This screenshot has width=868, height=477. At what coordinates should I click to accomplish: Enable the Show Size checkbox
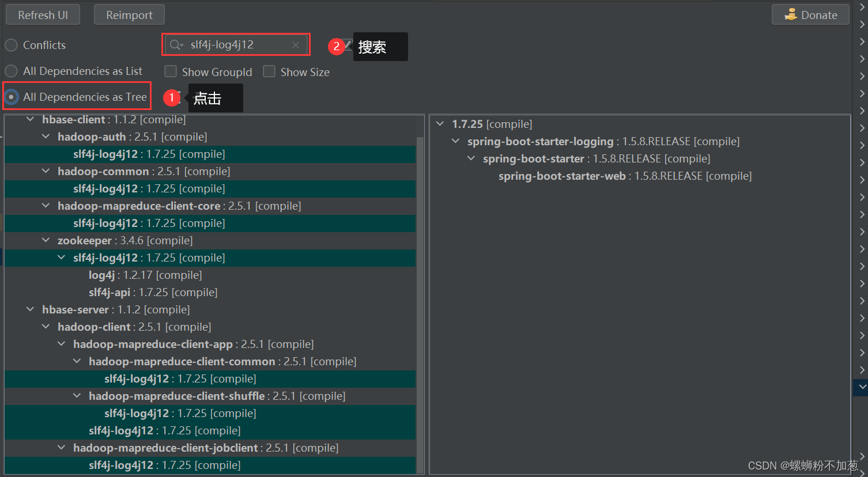point(269,71)
